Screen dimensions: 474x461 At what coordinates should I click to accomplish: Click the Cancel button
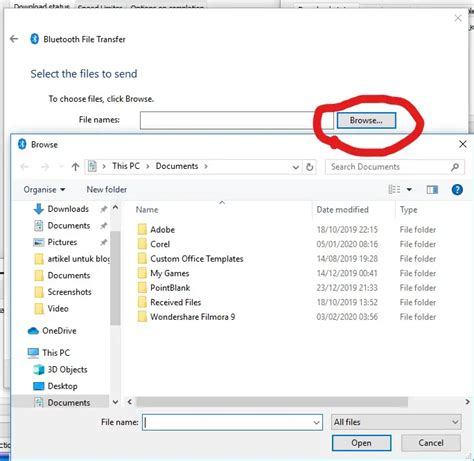click(431, 443)
